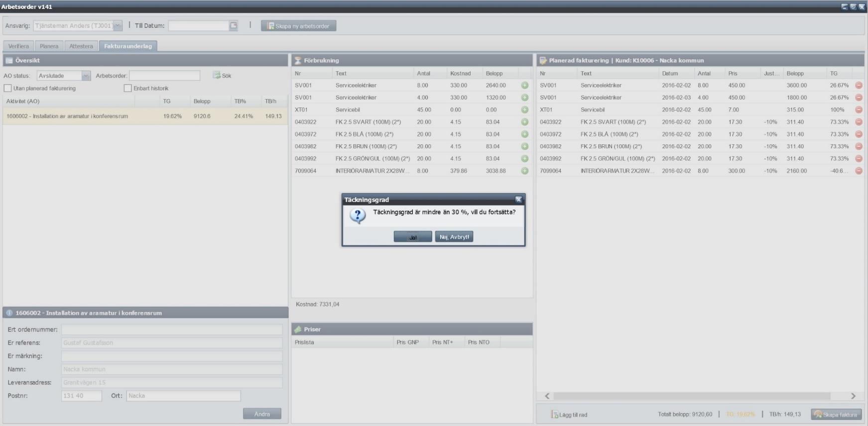The image size is (868, 426).
Task: Sort Förbrukning by Kostnad column header
Action: (x=465, y=73)
